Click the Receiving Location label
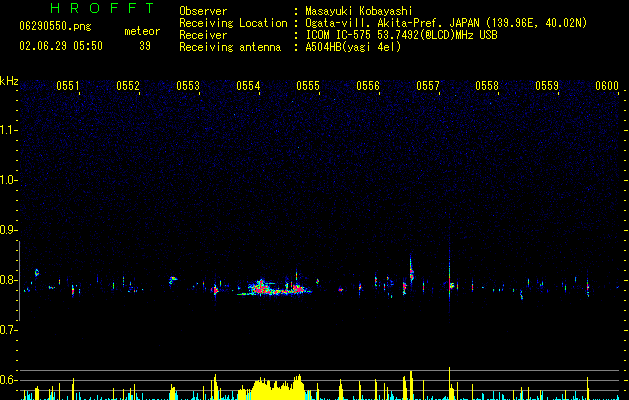Screen dimensions: 629x400 [x=233, y=23]
